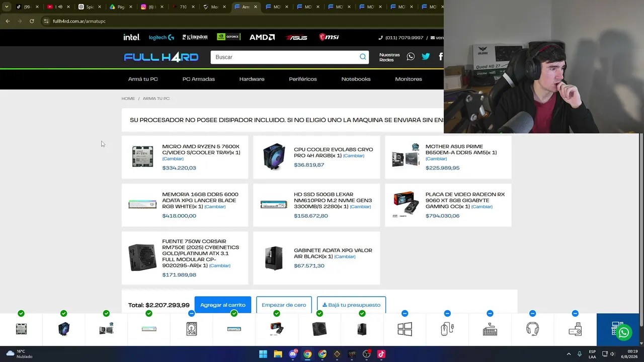
Task: Click the ASUS brand logo
Action: (x=296, y=37)
